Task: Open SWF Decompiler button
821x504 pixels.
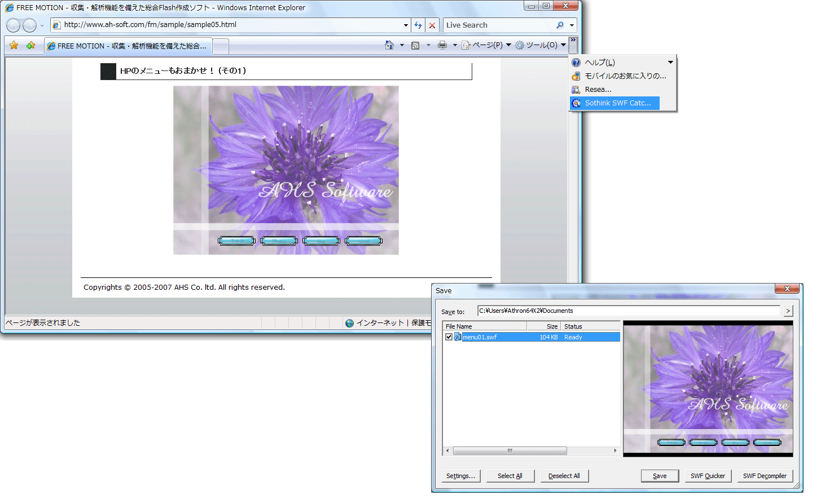Action: 765,476
